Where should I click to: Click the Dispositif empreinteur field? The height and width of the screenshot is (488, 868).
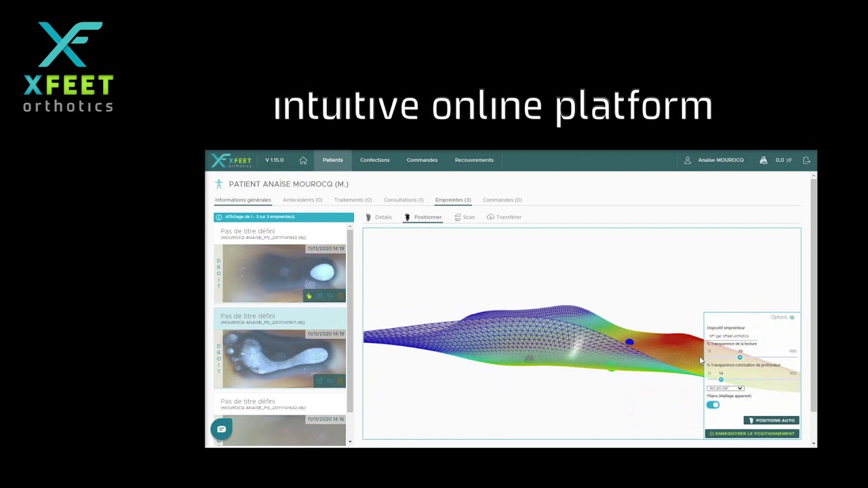coord(732,335)
